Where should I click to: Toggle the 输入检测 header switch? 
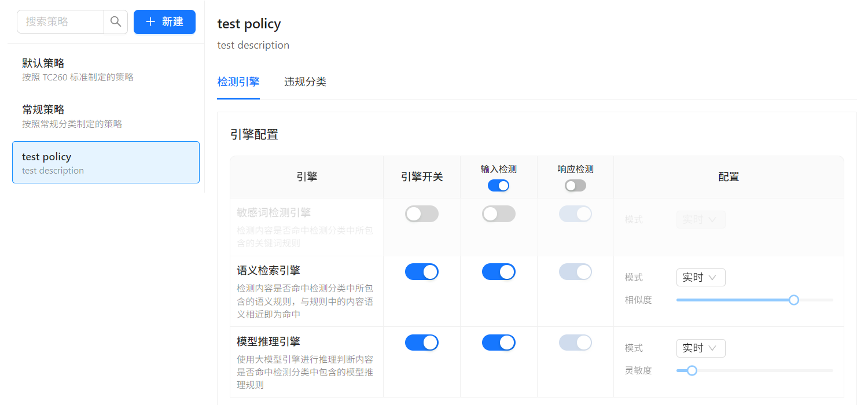(498, 186)
